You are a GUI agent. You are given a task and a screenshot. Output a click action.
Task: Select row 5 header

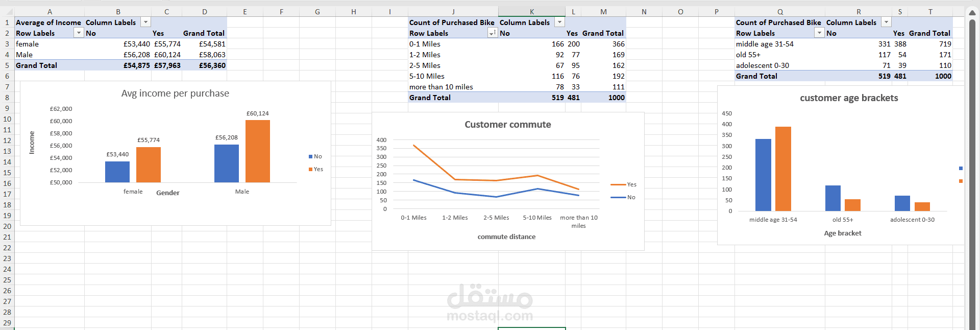(7, 65)
